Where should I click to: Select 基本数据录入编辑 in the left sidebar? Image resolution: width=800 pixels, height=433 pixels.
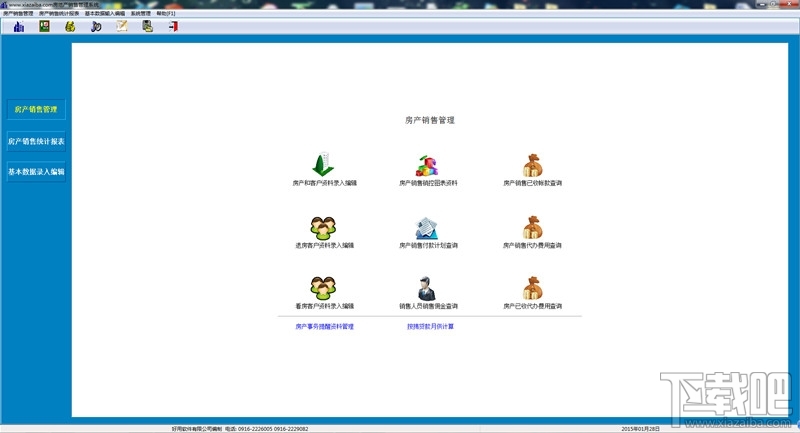coord(36,172)
